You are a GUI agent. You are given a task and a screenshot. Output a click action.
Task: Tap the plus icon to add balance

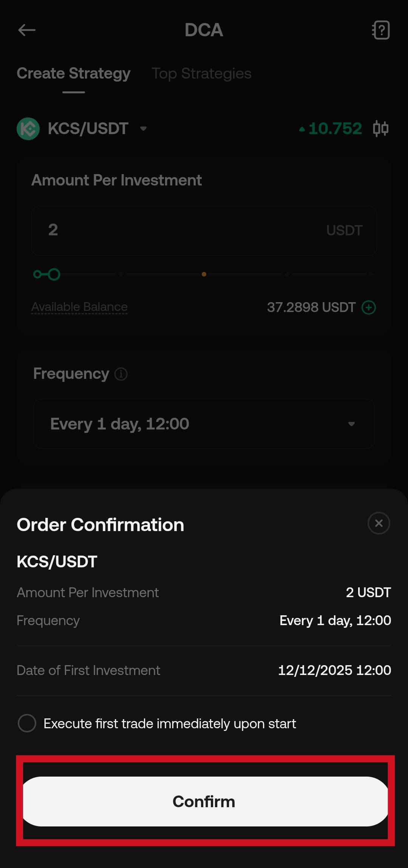tap(369, 307)
